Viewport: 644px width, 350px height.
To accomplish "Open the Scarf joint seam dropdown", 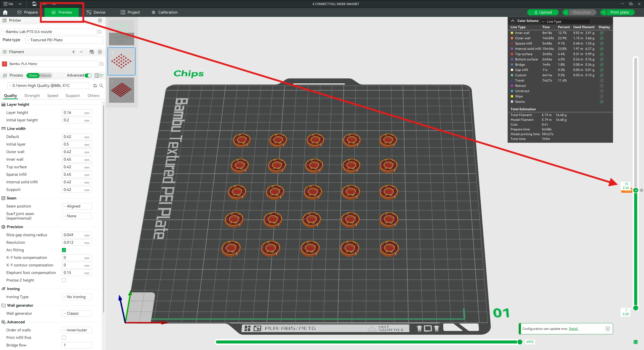I will 77,216.
